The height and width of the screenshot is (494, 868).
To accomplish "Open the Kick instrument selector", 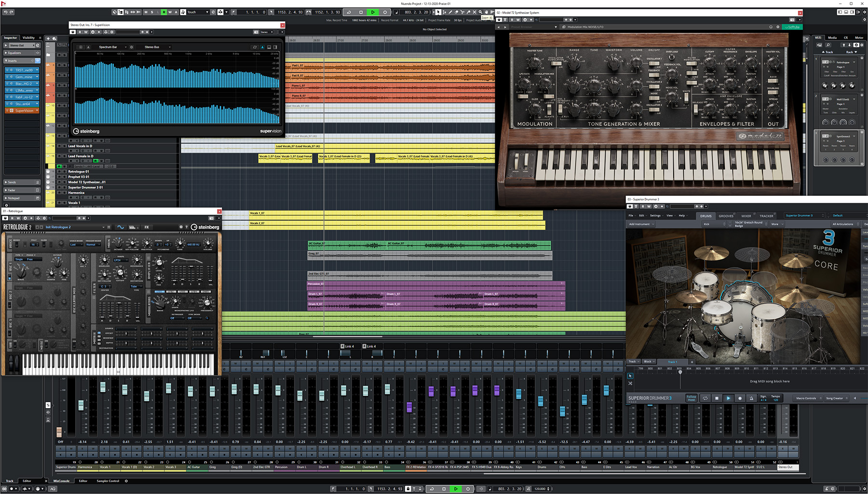I will coord(714,224).
